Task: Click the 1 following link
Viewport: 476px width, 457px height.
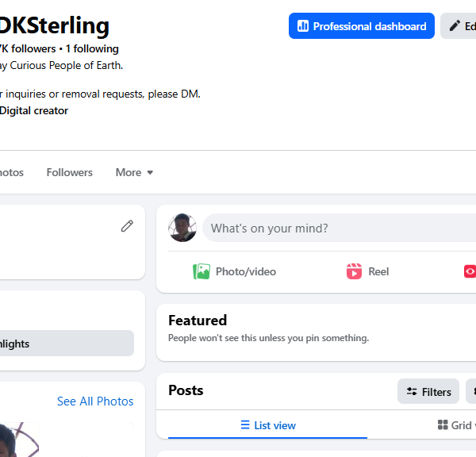Action: pos(92,48)
